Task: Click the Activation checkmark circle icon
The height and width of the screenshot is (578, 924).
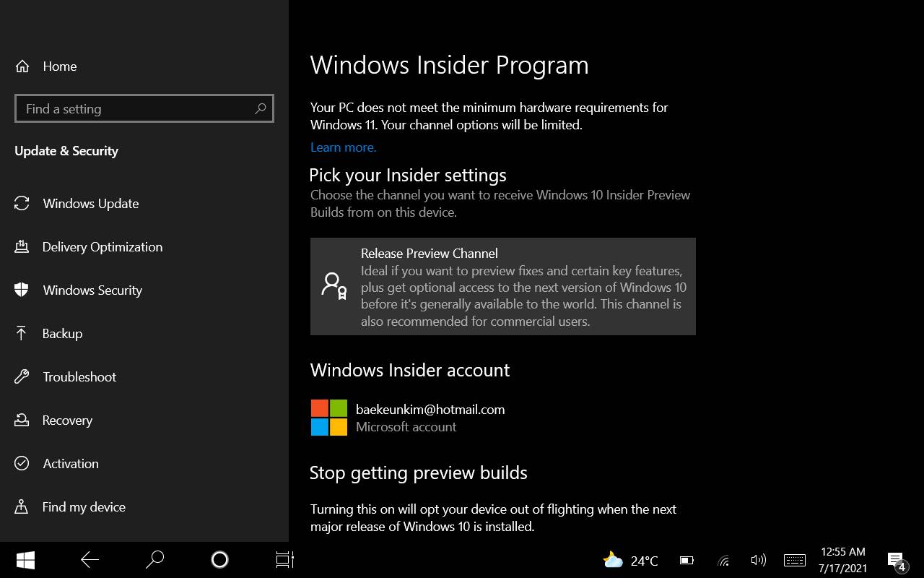Action: pyautogui.click(x=22, y=464)
